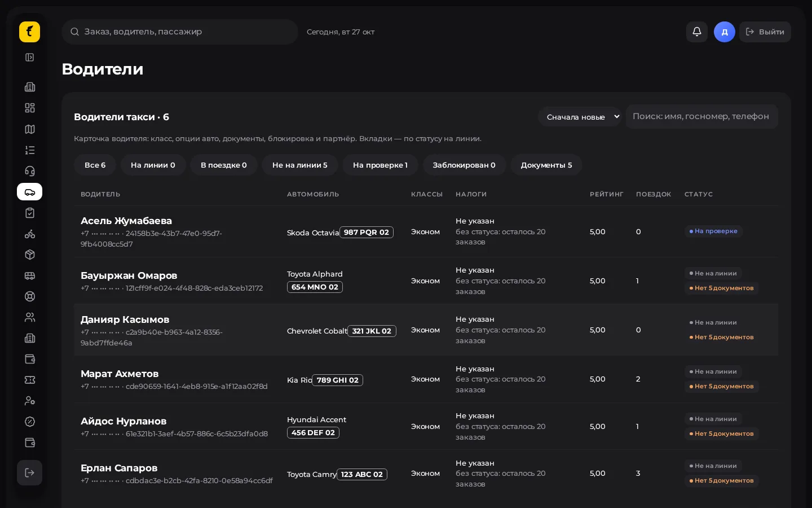Image resolution: width=812 pixels, height=508 pixels.
Task: Toggle the sidebar panel collapse icon
Action: 30,58
